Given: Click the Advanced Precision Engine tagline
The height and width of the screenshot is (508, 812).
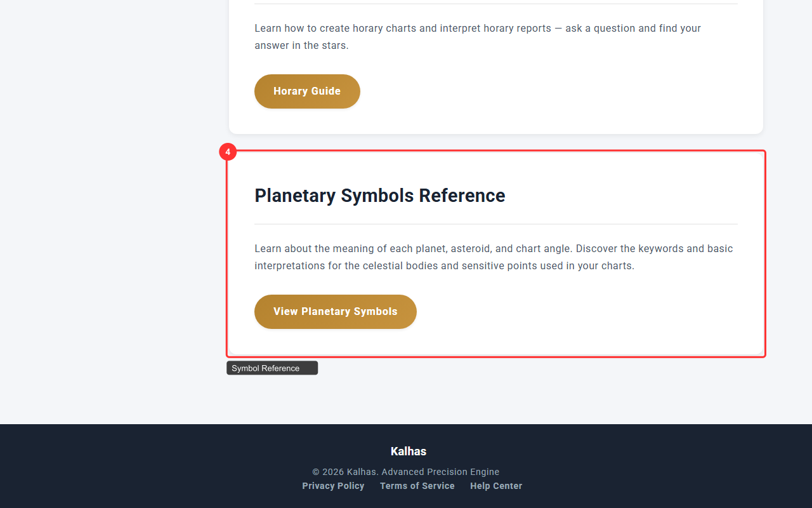Looking at the screenshot, I should pos(440,472).
